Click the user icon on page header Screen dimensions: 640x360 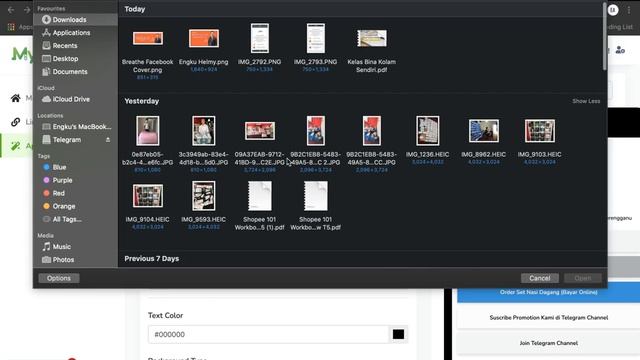tap(620, 50)
